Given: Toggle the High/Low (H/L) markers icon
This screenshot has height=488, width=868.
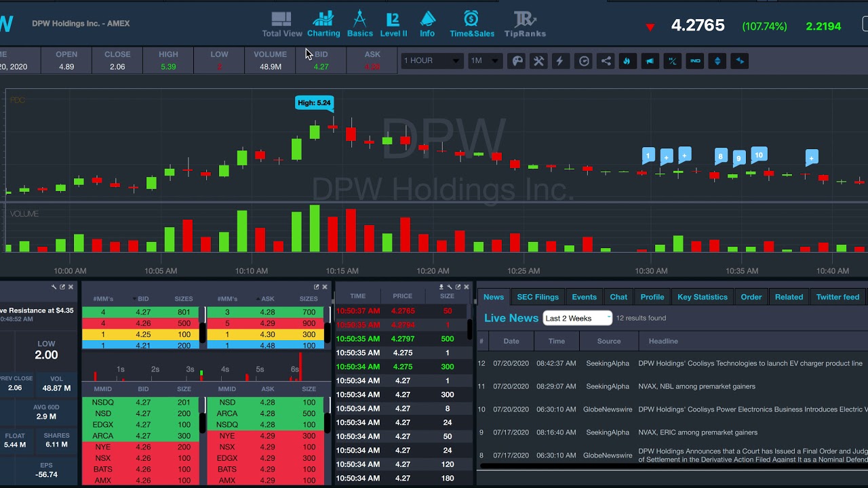Looking at the screenshot, I should tap(672, 61).
